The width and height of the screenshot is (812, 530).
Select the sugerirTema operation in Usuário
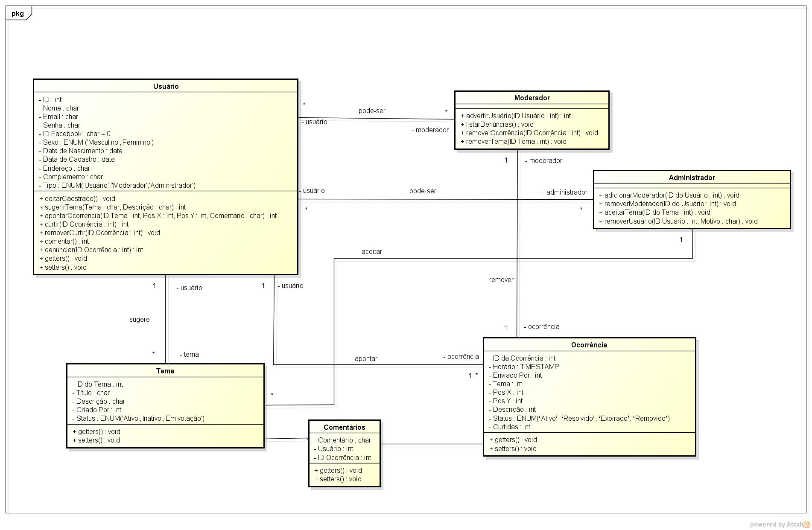pyautogui.click(x=115, y=207)
